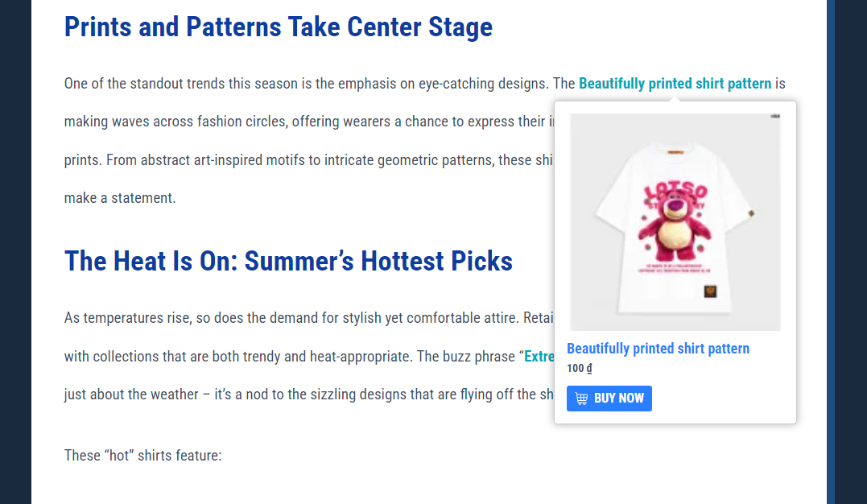867x504 pixels.
Task: Click the small red caption text under bear
Action: click(675, 268)
